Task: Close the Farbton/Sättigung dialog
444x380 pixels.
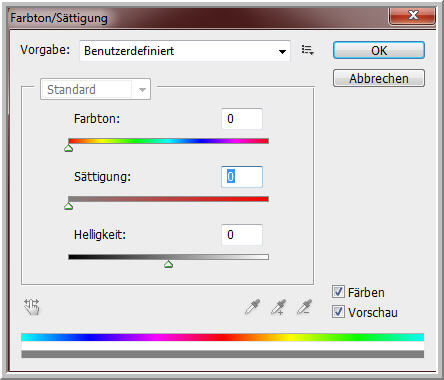Action: click(x=413, y=16)
